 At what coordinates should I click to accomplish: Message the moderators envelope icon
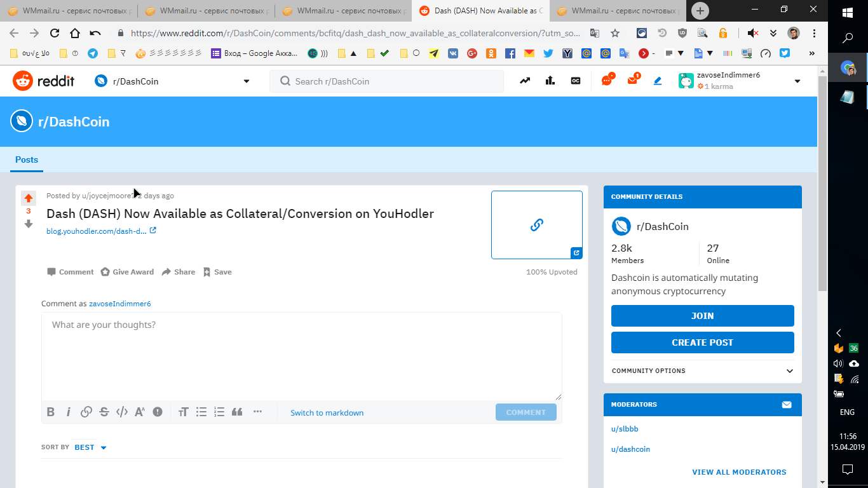787,404
